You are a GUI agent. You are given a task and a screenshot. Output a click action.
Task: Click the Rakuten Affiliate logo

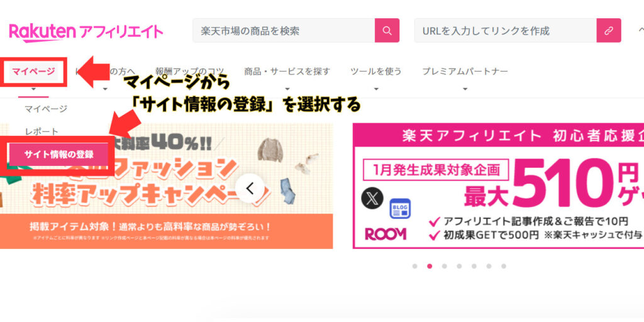86,32
